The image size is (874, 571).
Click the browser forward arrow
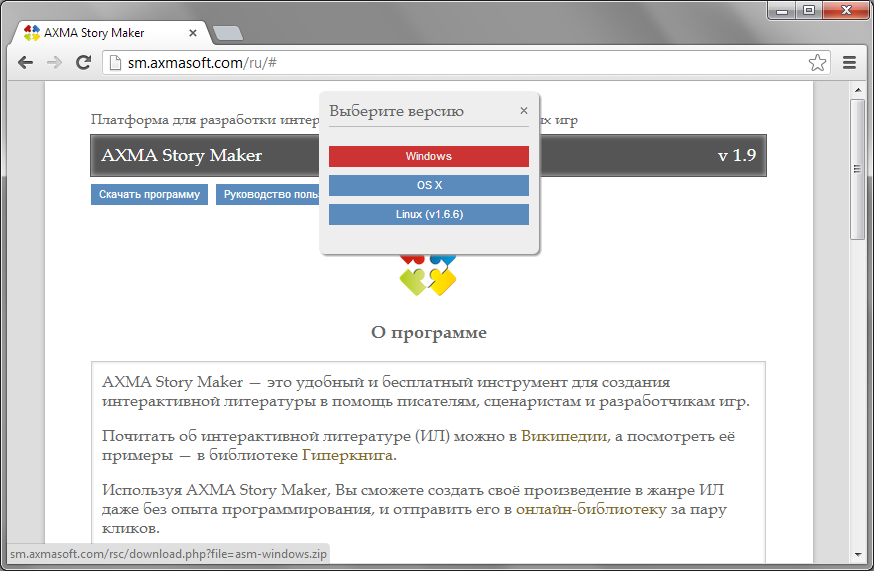click(54, 62)
